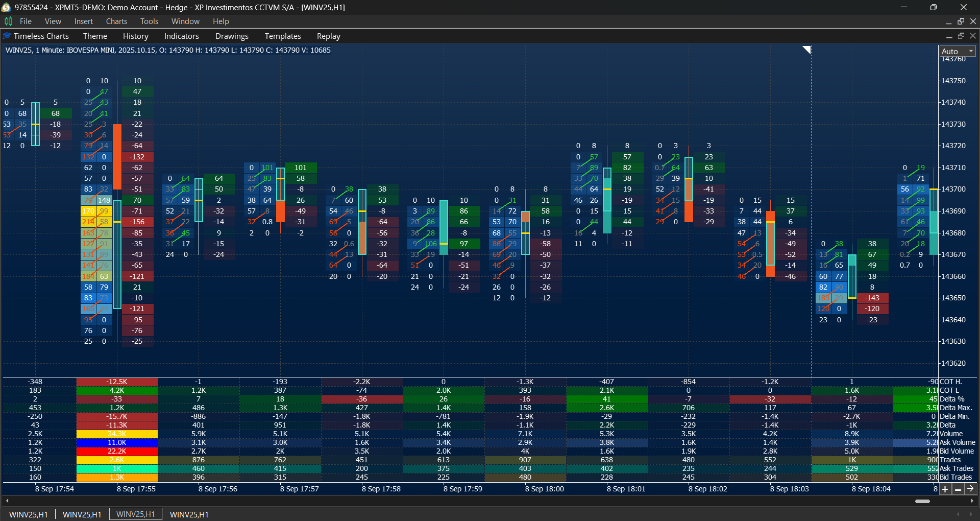The width and height of the screenshot is (980, 521).
Task: Click the left arrow of the chart scrollbar
Action: [7, 501]
